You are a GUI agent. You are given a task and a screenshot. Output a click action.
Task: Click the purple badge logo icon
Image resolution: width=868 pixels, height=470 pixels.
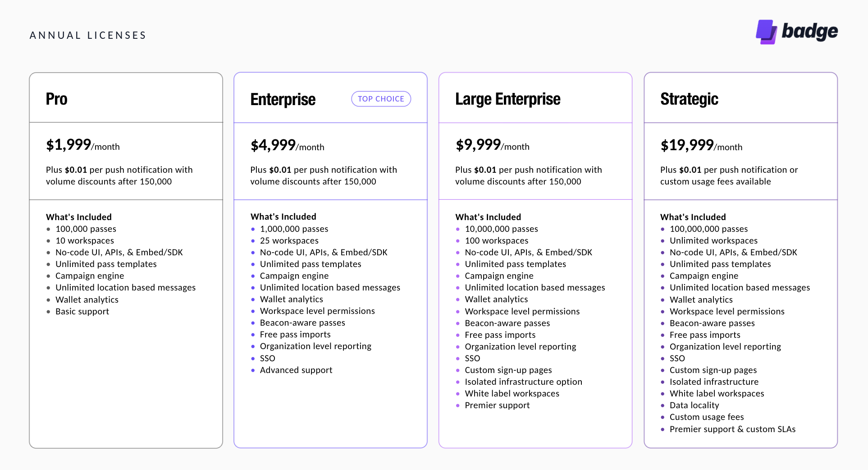pyautogui.click(x=766, y=32)
